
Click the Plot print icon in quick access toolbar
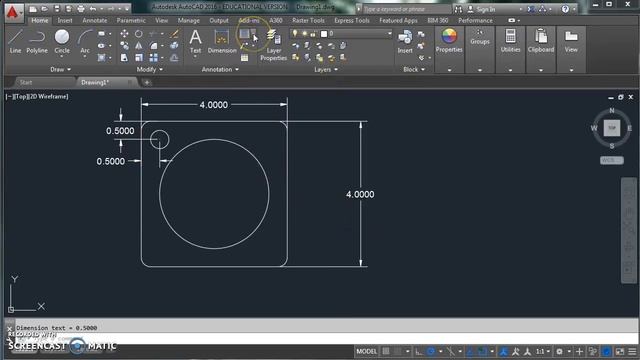click(81, 9)
